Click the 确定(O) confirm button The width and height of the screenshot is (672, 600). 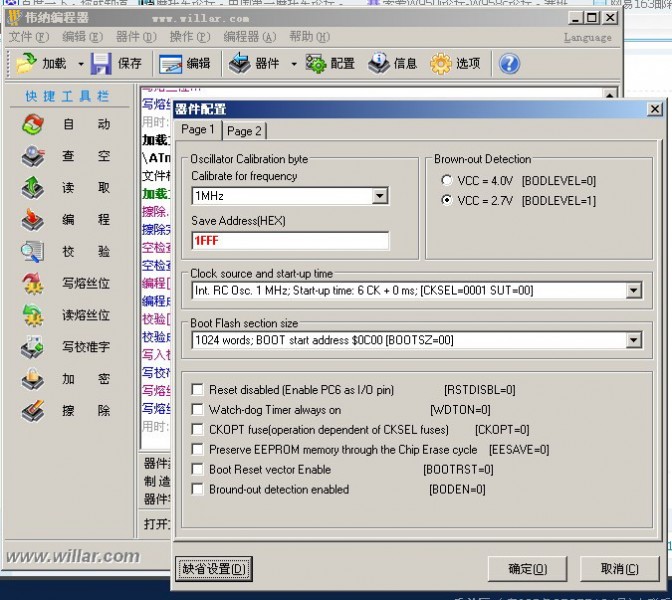pos(527,569)
